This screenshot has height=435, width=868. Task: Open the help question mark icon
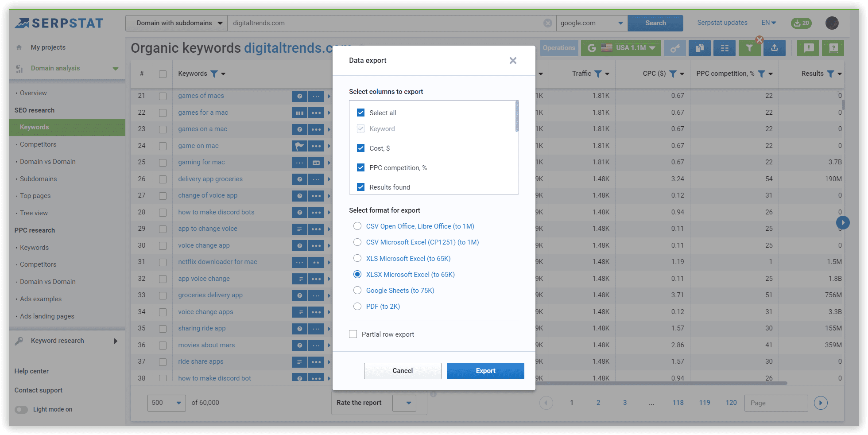point(833,48)
